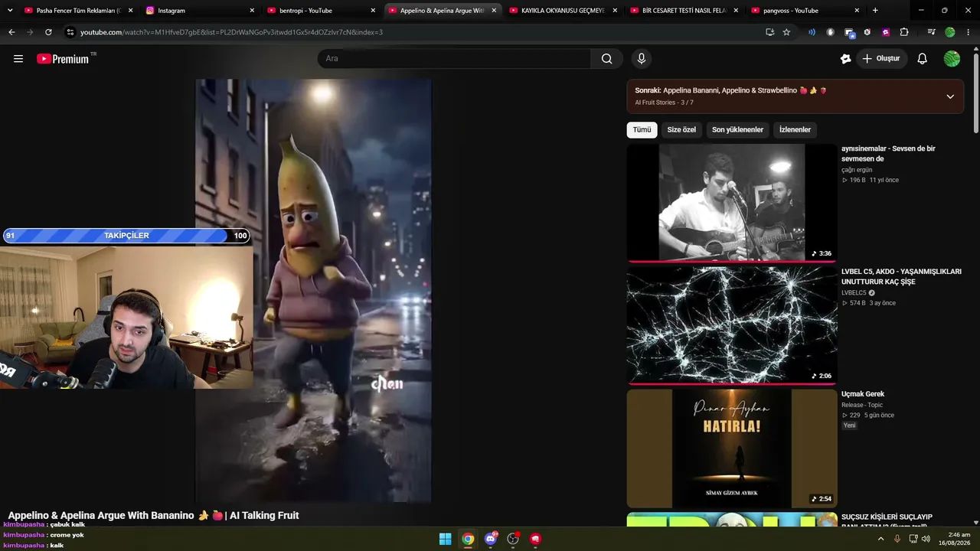Click the gray hand extension icon
Viewport: 980px width, 551px height.
(x=831, y=32)
